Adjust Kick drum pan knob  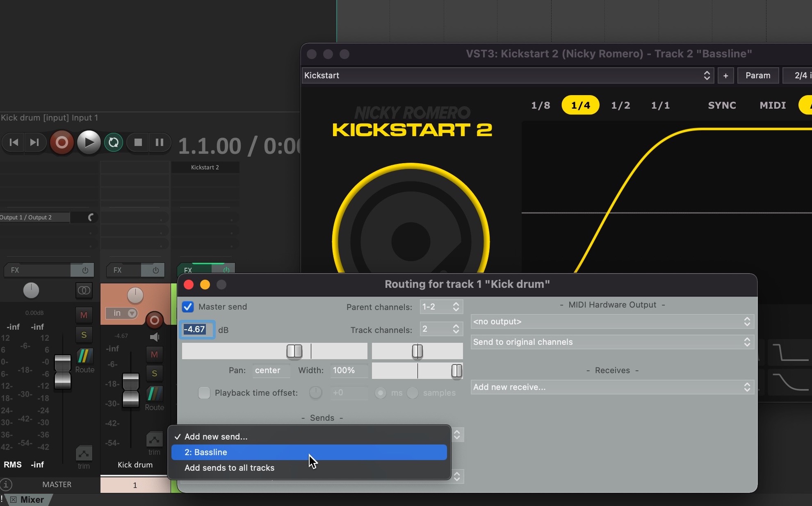pyautogui.click(x=135, y=295)
